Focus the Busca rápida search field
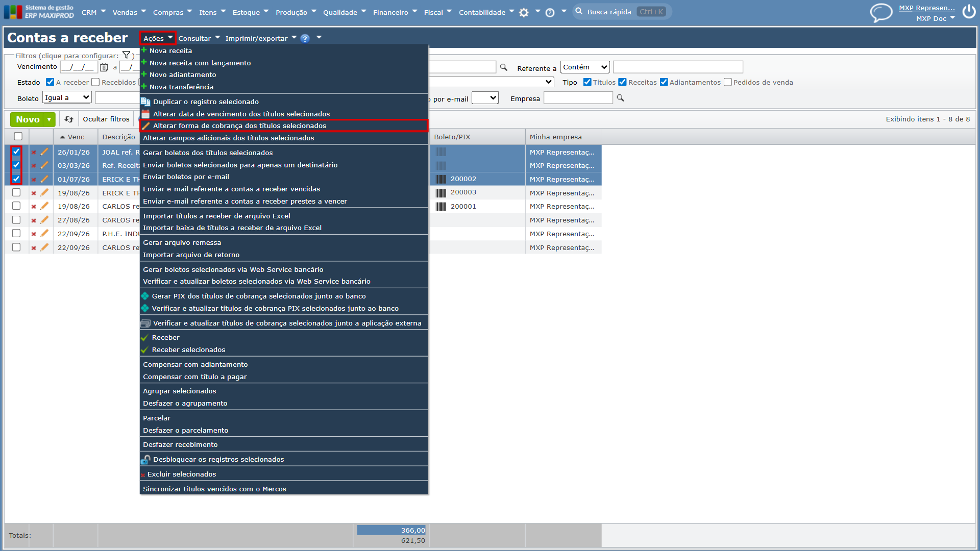The height and width of the screenshot is (551, 980). tap(622, 12)
